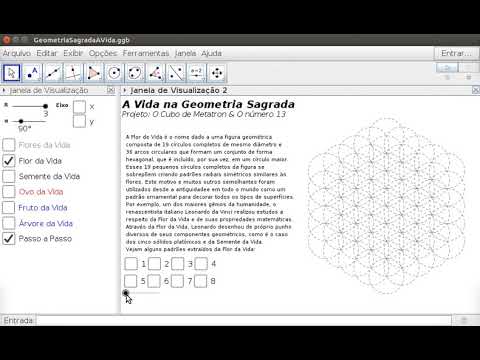This screenshot has height=360, width=480.
Task: Uncheck the Flor da Vida checkbox
Action: coord(9,161)
